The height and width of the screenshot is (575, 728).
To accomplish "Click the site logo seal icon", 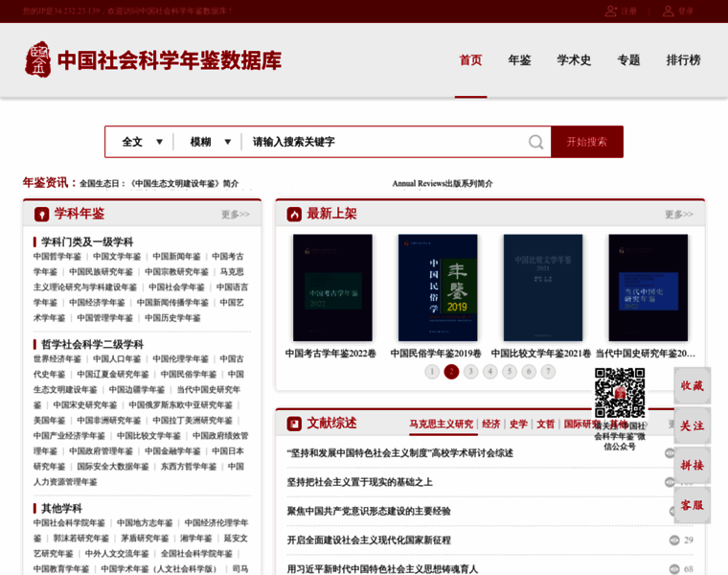I will (37, 59).
